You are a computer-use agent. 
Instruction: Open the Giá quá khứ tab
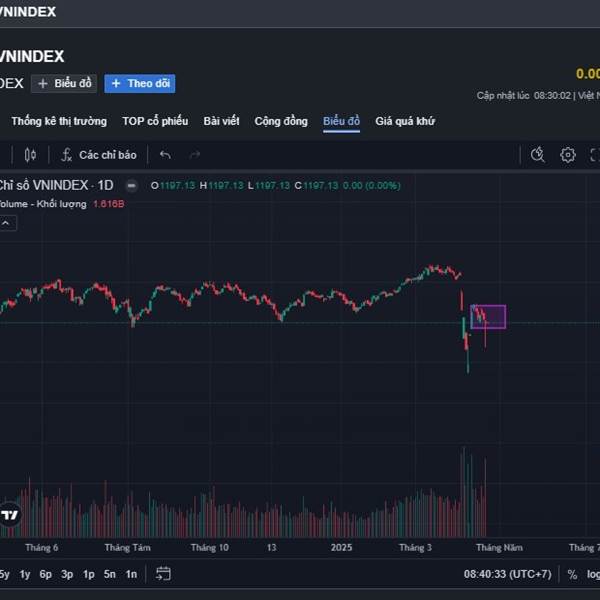click(405, 121)
